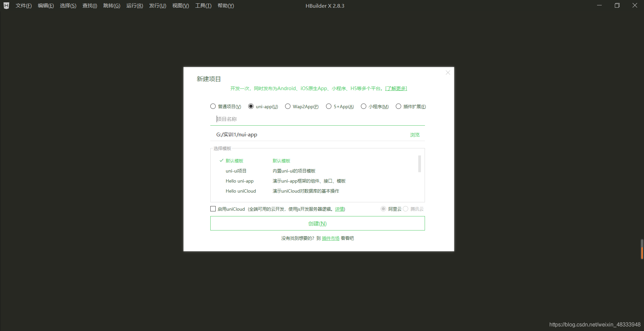Enable the 启用uniCloud checkbox

[213, 209]
